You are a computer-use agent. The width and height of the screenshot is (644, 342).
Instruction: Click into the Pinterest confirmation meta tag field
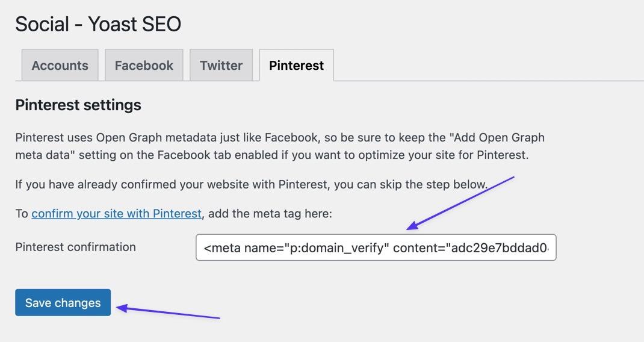click(x=376, y=247)
